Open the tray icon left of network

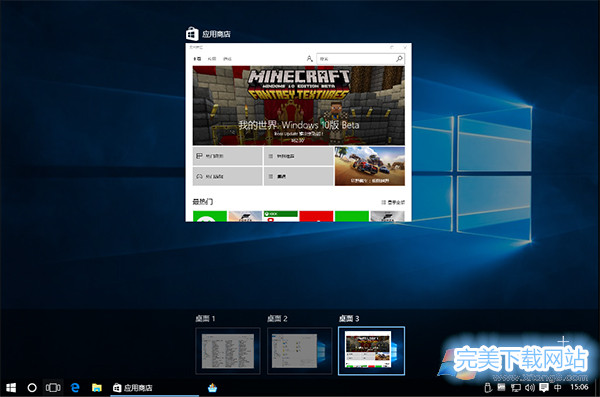[x=501, y=387]
